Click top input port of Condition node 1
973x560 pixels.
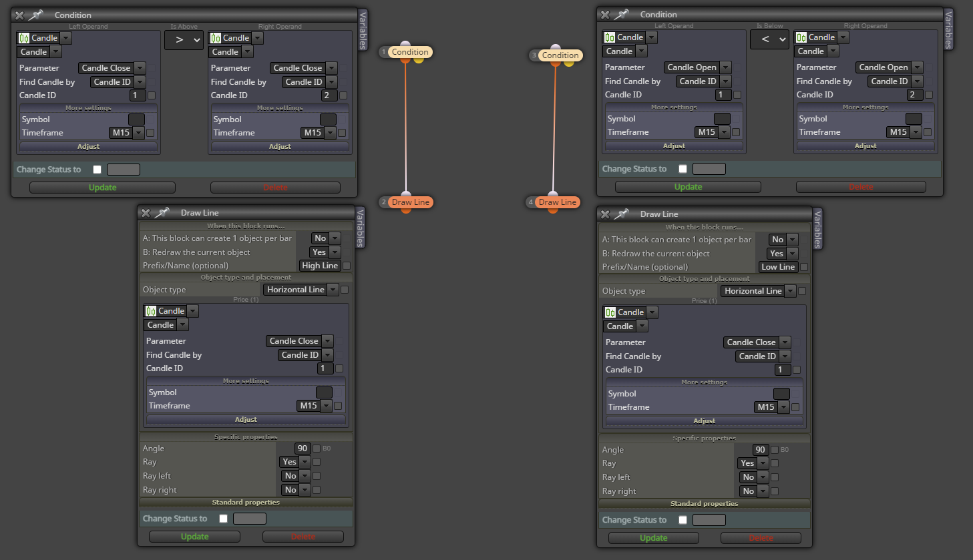pyautogui.click(x=405, y=44)
